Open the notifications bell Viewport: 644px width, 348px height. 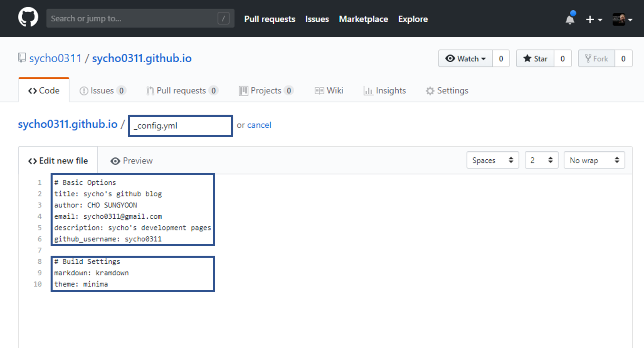[570, 18]
